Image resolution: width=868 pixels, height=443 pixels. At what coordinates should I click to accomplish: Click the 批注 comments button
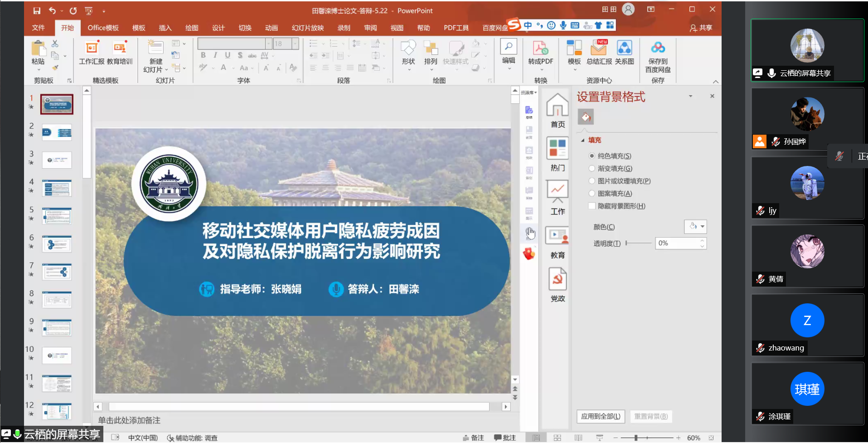click(505, 438)
